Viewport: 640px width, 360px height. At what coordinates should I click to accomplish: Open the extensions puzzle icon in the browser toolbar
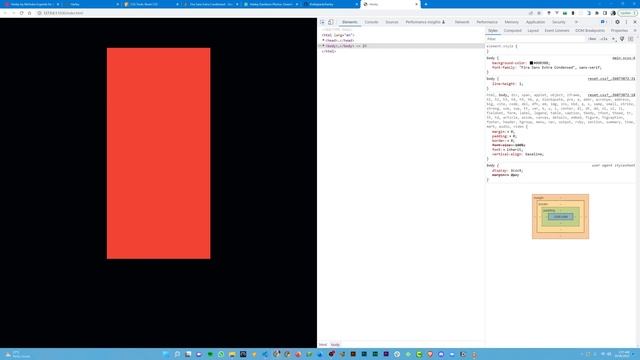[597, 13]
